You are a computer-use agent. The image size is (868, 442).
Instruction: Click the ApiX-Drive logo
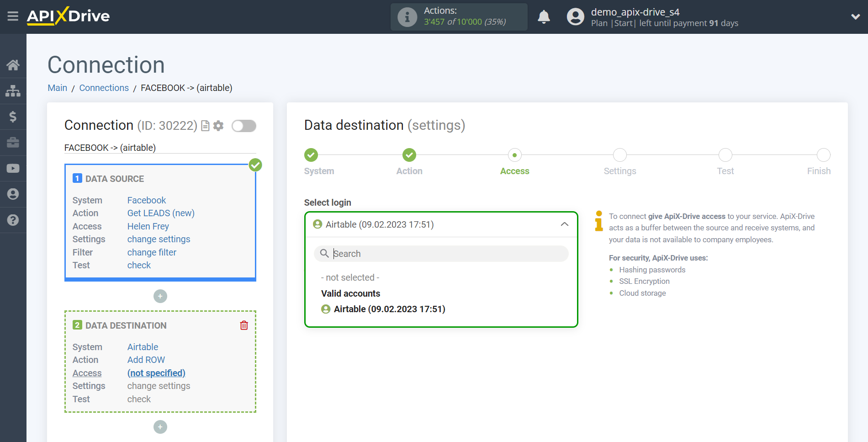[x=69, y=16]
